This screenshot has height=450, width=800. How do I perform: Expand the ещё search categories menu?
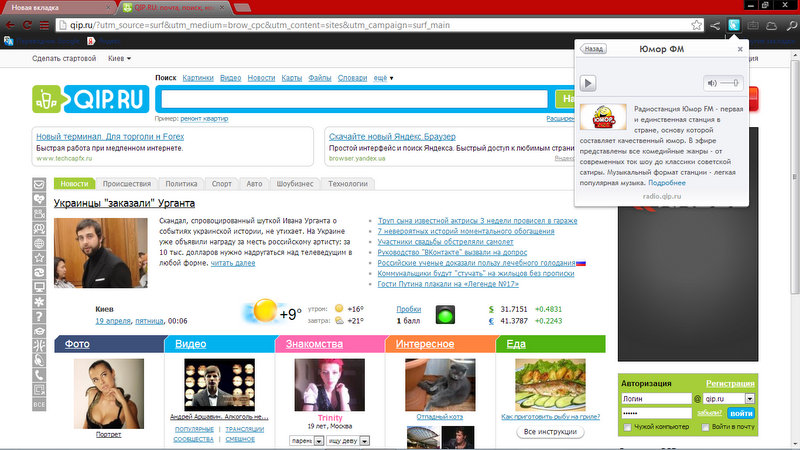coord(383,78)
